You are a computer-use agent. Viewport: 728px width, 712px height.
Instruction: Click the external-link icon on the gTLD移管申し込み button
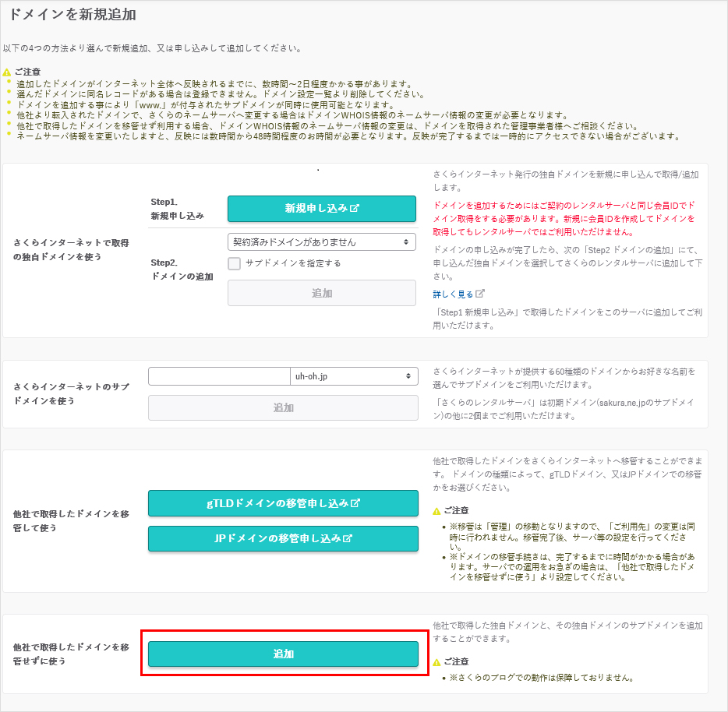pyautogui.click(x=355, y=503)
